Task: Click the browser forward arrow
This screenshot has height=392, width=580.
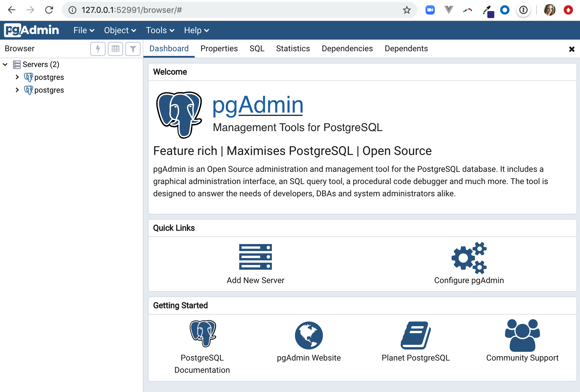Action: point(30,10)
